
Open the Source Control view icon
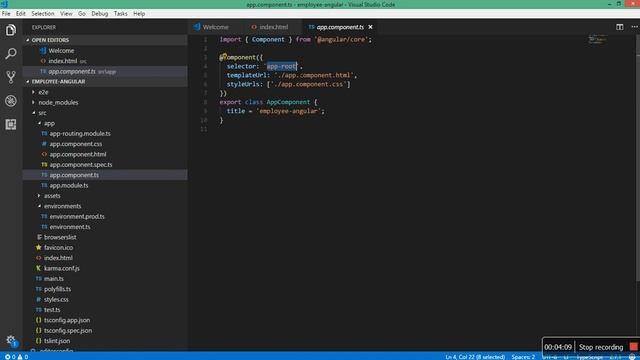click(11, 77)
